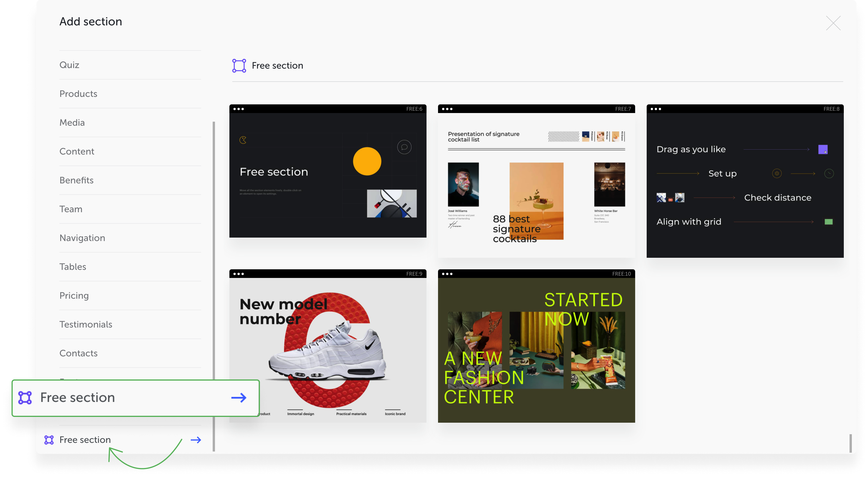Click the arrow beside bottom Free section entry

196,440
